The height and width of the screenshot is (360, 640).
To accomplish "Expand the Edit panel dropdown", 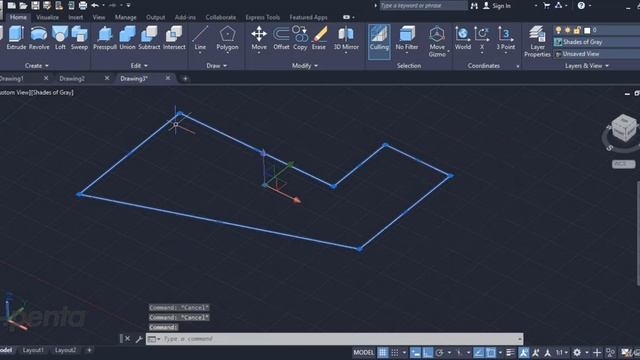I will 139,65.
